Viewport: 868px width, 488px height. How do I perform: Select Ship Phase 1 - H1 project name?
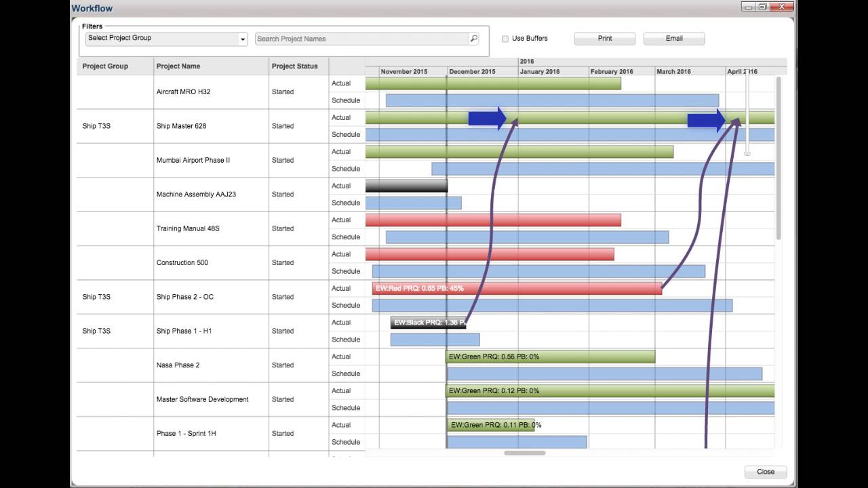point(184,331)
